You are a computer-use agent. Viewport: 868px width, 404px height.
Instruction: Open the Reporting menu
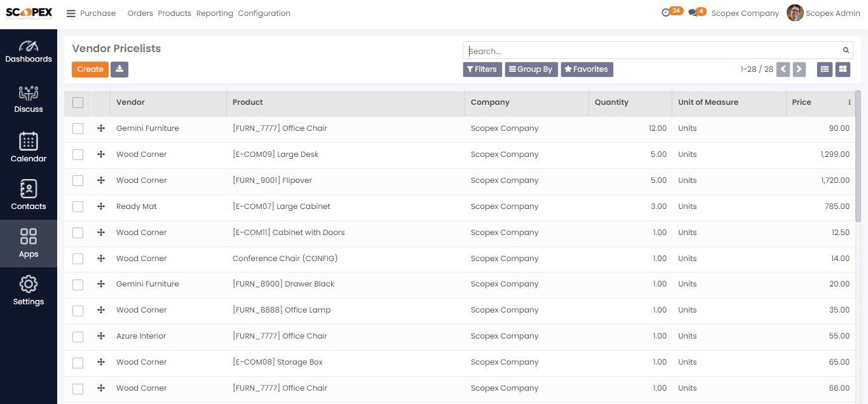click(215, 13)
